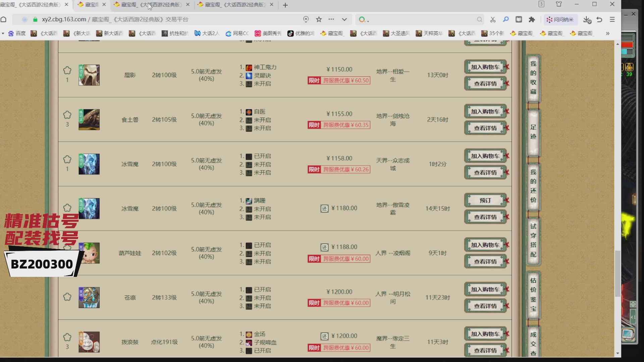644x362 pixels.
Task: Click the 还 bargain icon beside ¥1180.00
Action: coord(324,208)
